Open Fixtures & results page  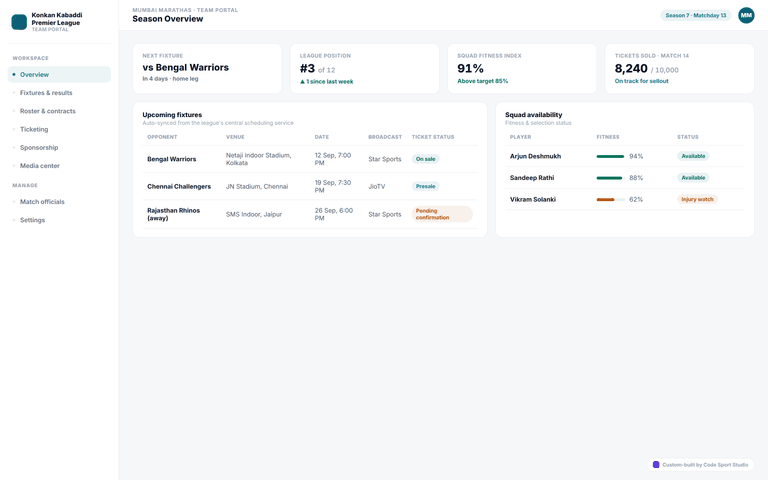pos(59,93)
